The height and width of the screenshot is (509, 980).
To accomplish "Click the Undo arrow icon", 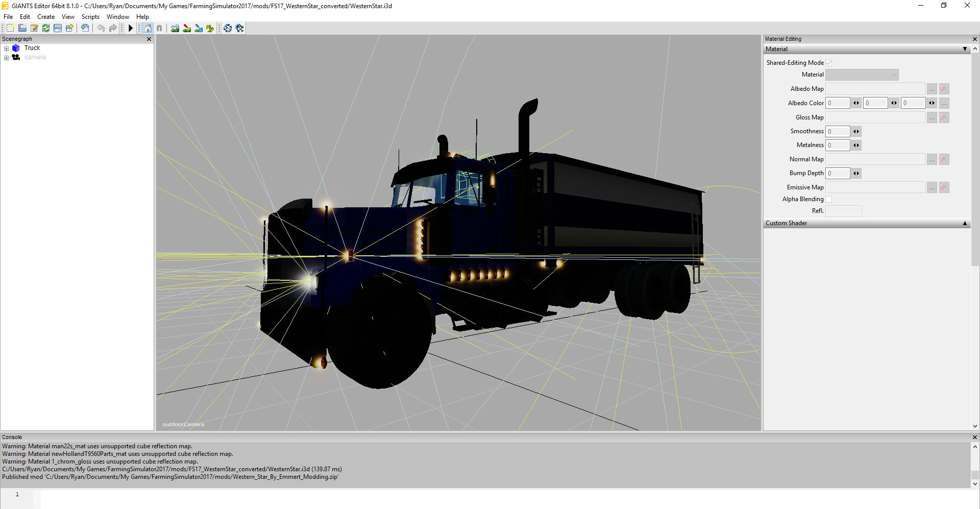I will pos(101,29).
